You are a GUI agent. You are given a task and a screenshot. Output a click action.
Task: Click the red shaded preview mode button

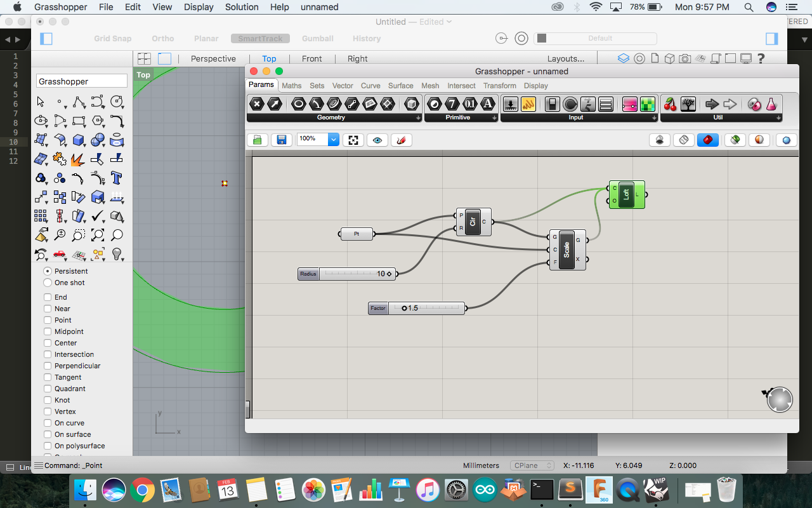(708, 140)
